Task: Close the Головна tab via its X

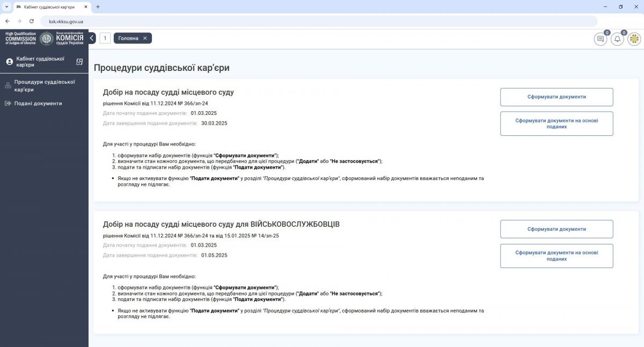Action: click(x=145, y=38)
